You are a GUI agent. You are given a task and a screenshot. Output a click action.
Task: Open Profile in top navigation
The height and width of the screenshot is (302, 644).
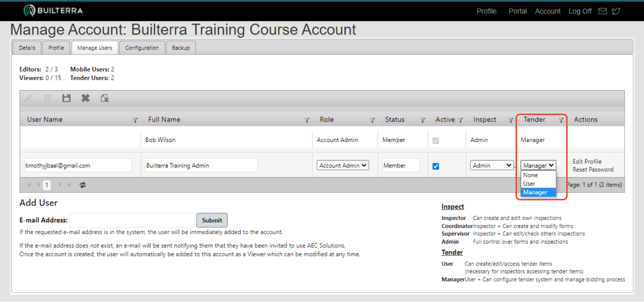tap(486, 11)
